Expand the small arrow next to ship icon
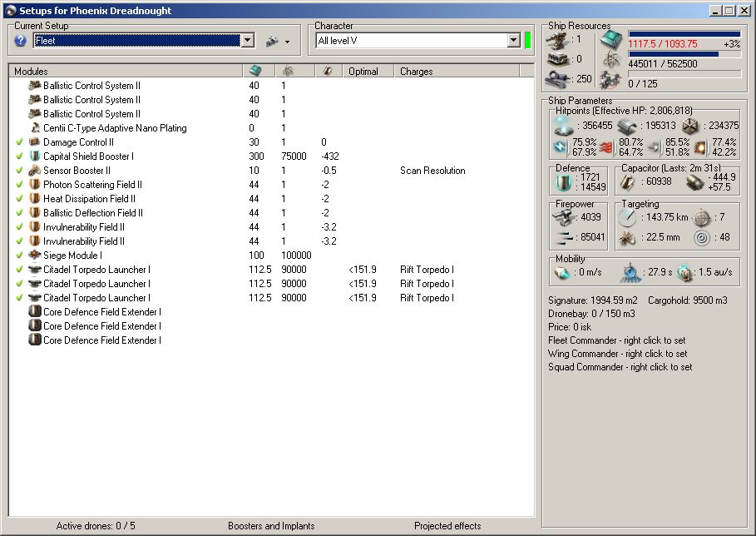756x536 pixels. tap(288, 42)
